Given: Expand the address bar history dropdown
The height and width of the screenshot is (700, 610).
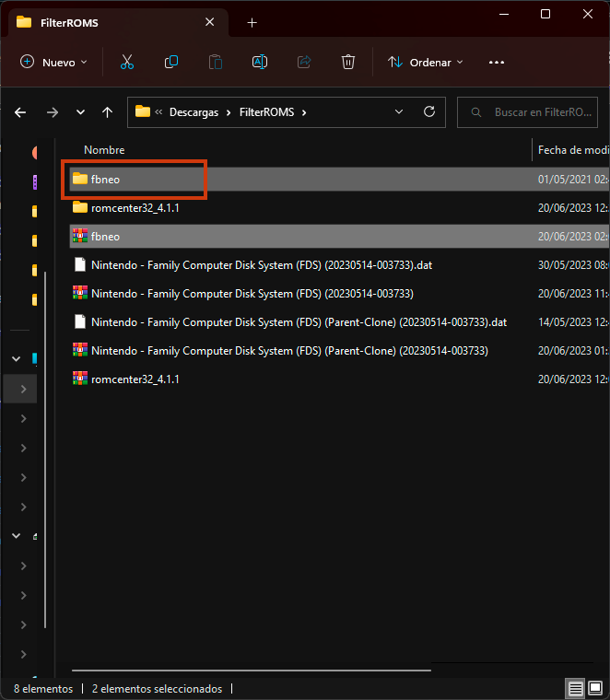Looking at the screenshot, I should [x=399, y=111].
